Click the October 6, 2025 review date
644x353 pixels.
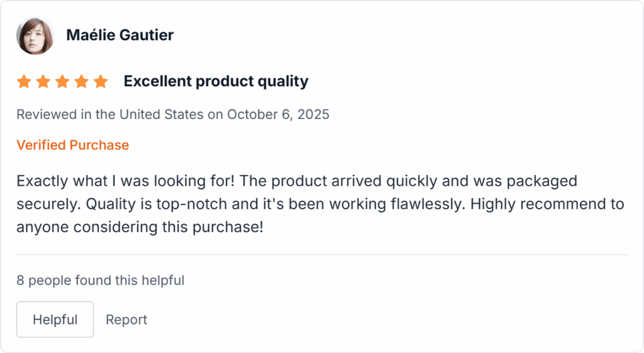pyautogui.click(x=278, y=115)
